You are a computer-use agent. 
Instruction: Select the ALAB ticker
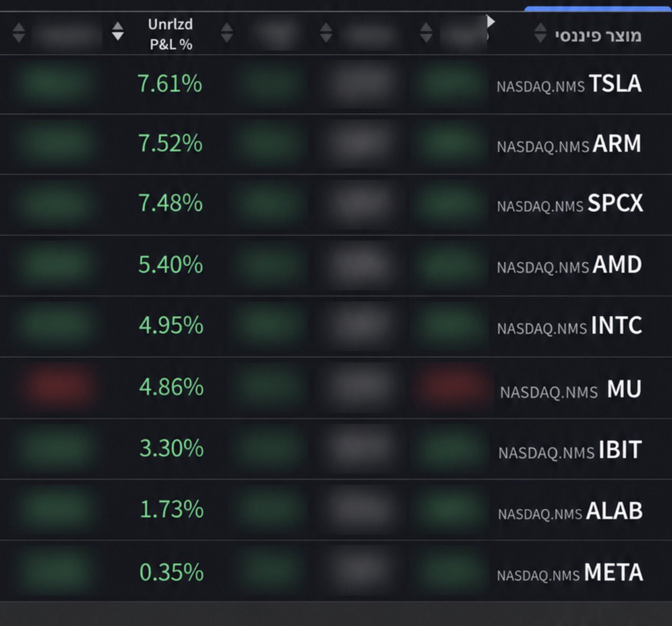point(614,511)
